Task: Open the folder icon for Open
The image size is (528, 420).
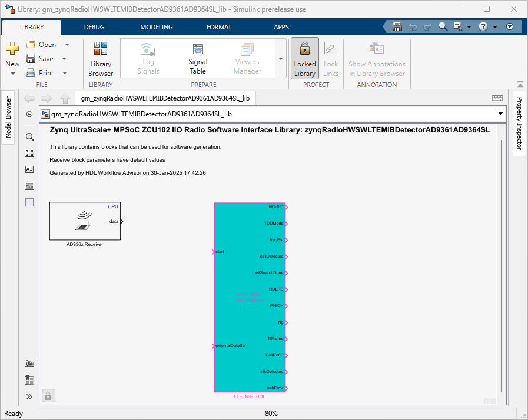Action: click(x=31, y=45)
